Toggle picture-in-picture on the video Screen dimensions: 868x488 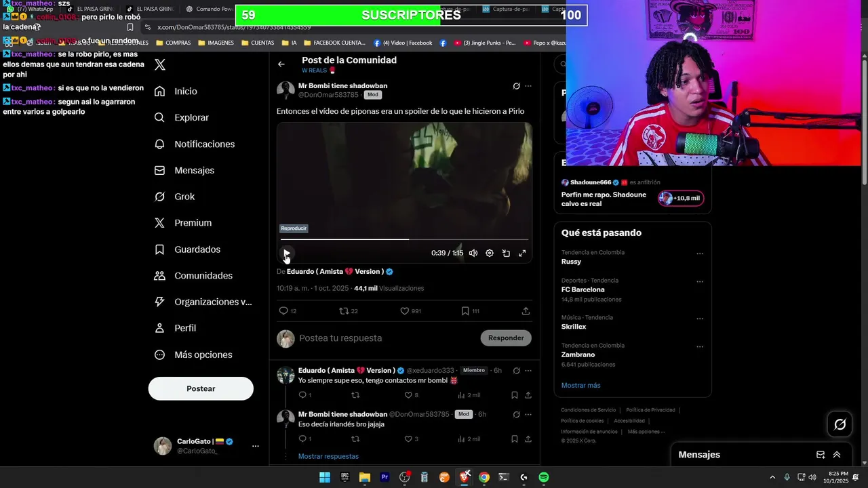point(506,253)
